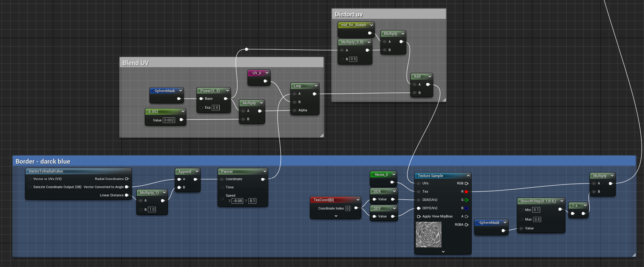644x267 pixels.
Task: Toggle the Multiply(,1) node chevron
Action: [x=164, y=193]
